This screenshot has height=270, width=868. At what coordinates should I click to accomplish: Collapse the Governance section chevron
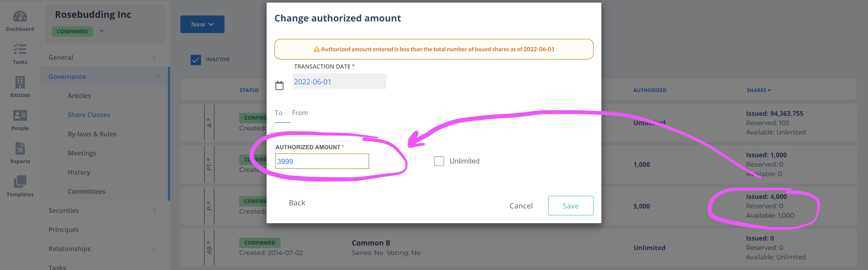point(157,76)
